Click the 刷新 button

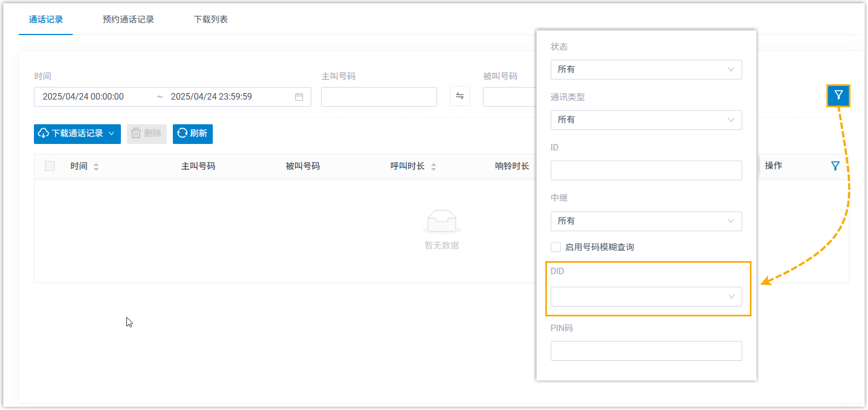pos(193,134)
